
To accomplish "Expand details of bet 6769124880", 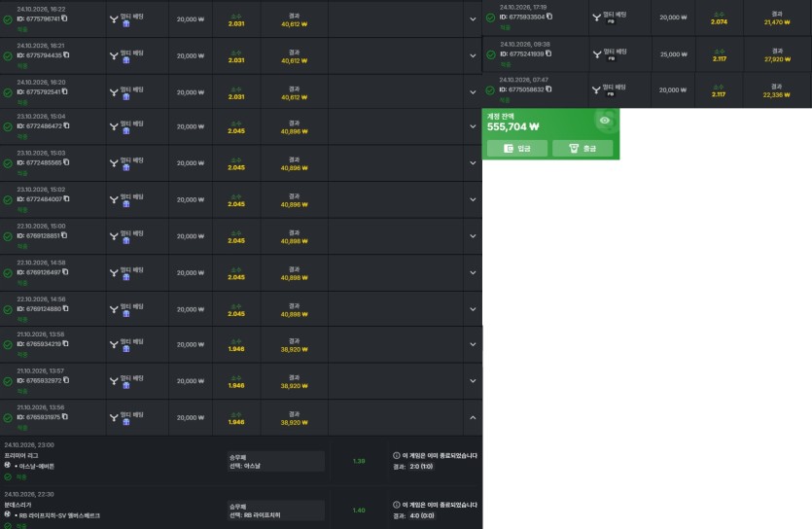I will click(x=473, y=309).
